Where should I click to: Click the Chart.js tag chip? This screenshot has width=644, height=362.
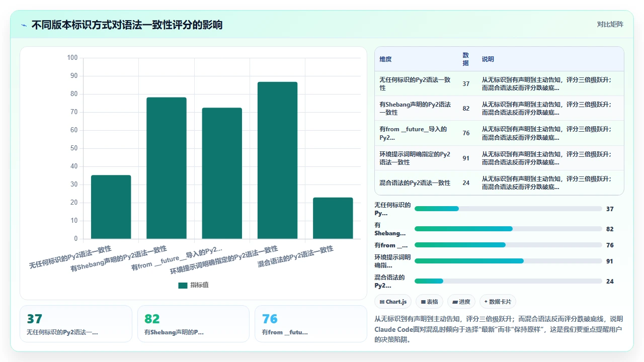[393, 302]
